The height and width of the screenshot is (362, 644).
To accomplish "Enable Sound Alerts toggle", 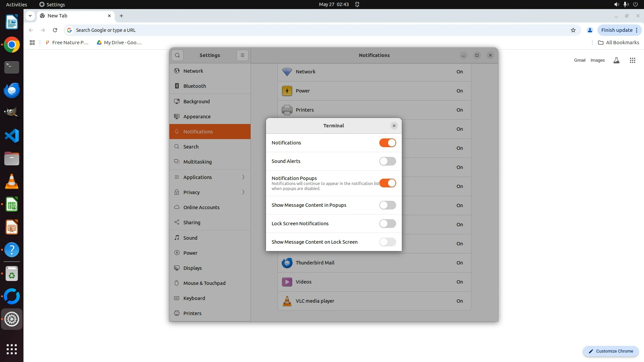I will coord(387,161).
